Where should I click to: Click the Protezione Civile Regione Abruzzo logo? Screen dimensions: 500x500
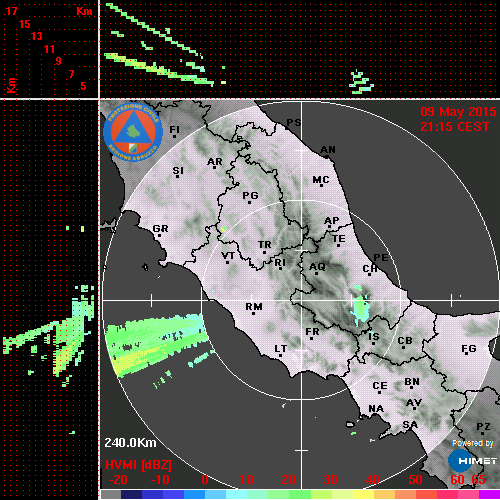pyautogui.click(x=133, y=132)
